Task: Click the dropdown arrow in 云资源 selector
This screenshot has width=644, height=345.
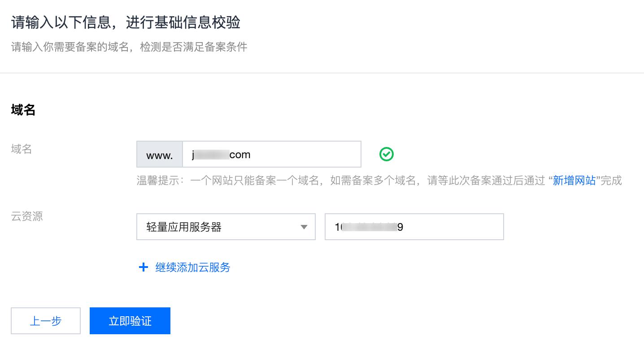Action: click(x=304, y=227)
